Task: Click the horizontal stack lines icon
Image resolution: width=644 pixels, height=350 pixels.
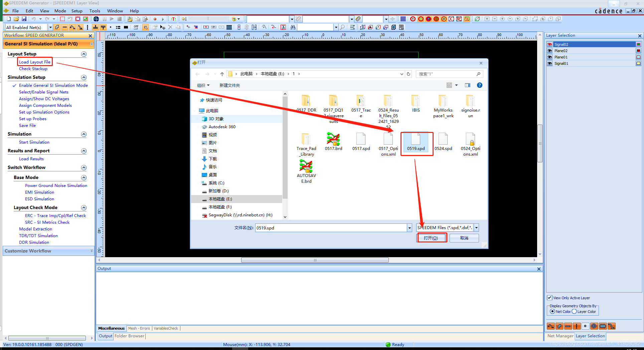Action: point(229,27)
